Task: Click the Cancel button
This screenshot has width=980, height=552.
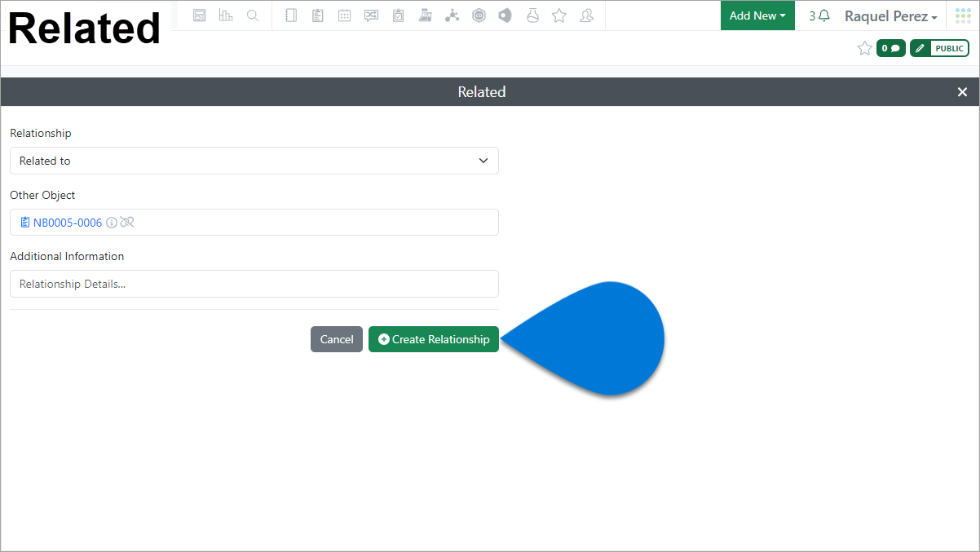Action: click(337, 339)
